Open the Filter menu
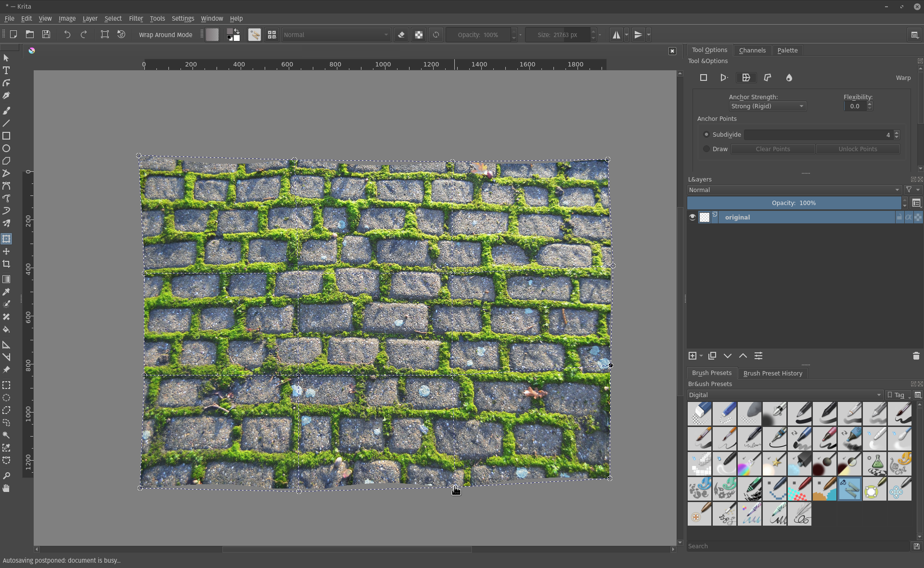 tap(136, 18)
